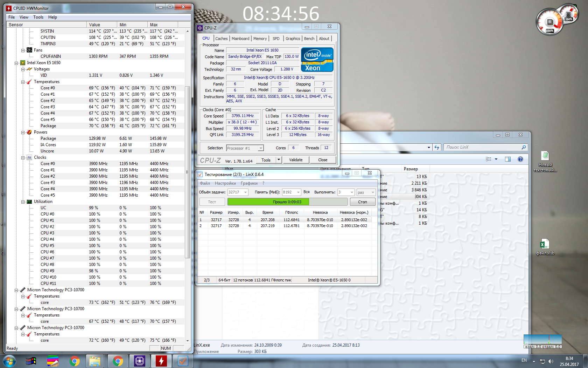Stop the LinX test with Стоп
Image resolution: width=588 pixels, height=368 pixels.
click(x=363, y=202)
